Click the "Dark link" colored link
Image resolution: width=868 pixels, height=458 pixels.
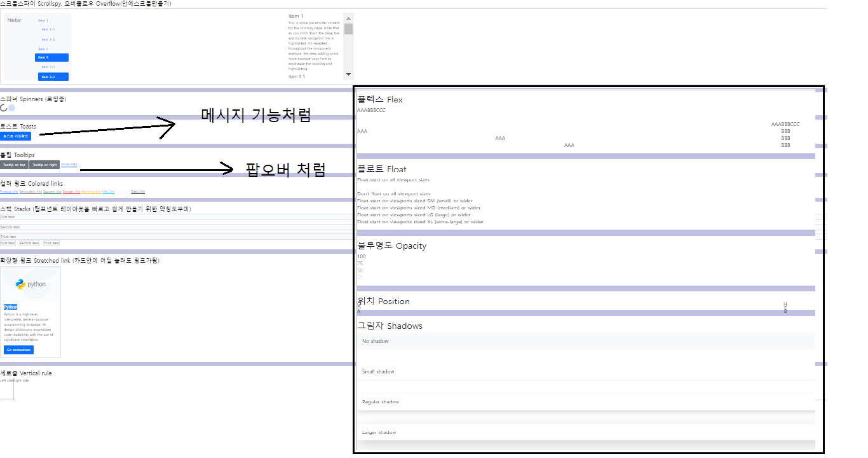point(138,191)
